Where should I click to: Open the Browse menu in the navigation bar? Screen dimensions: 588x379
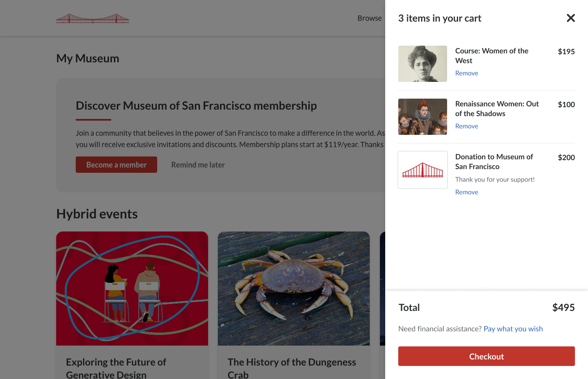pos(369,18)
